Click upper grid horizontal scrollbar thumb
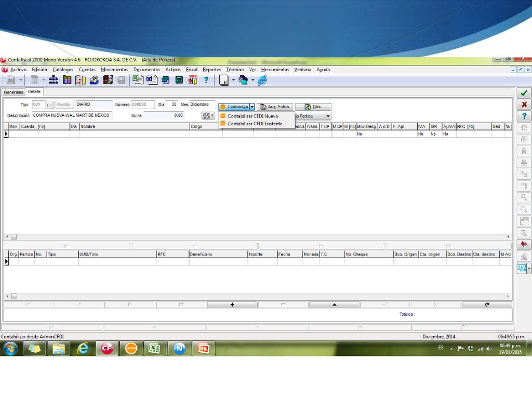This screenshot has width=532, height=399. click(14, 237)
